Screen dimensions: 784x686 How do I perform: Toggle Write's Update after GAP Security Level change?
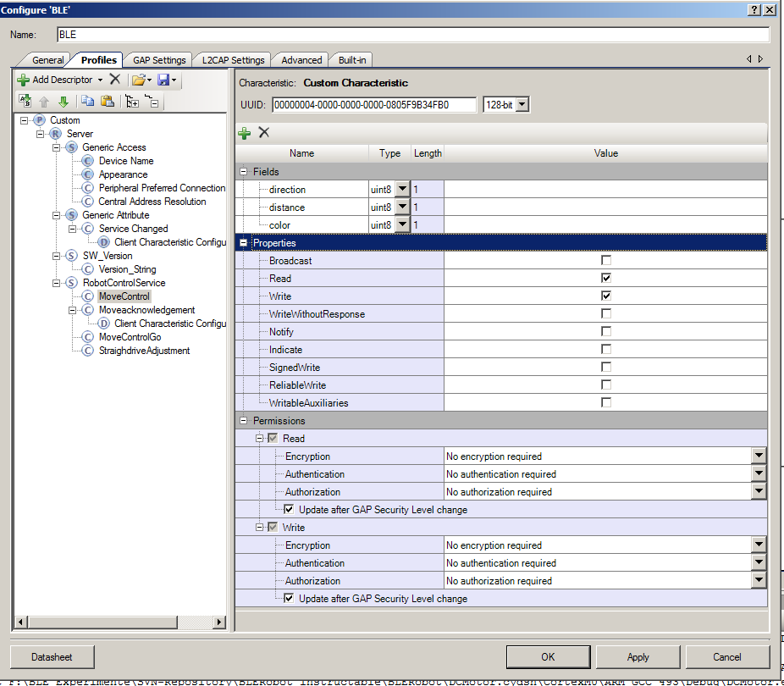[289, 598]
